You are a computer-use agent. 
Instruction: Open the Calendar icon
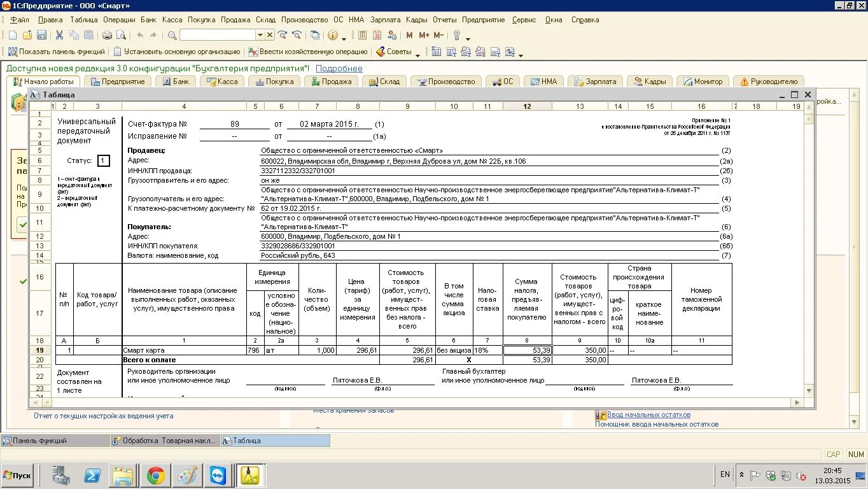click(377, 35)
